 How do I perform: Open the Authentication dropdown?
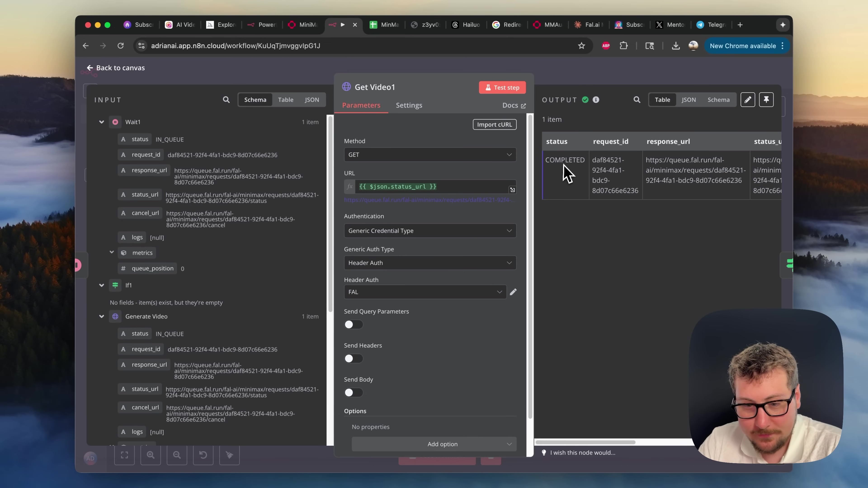[430, 231]
